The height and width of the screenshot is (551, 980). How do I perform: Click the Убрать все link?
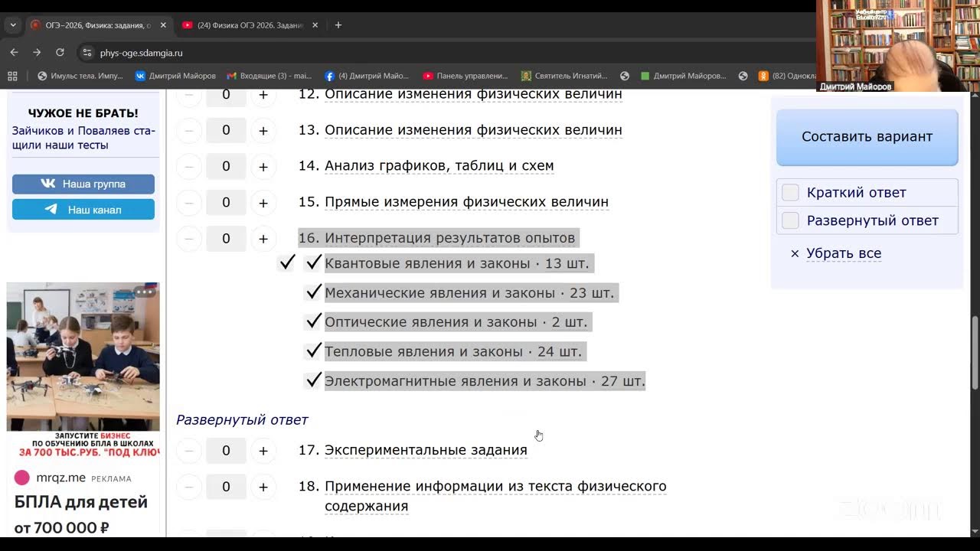pos(844,253)
